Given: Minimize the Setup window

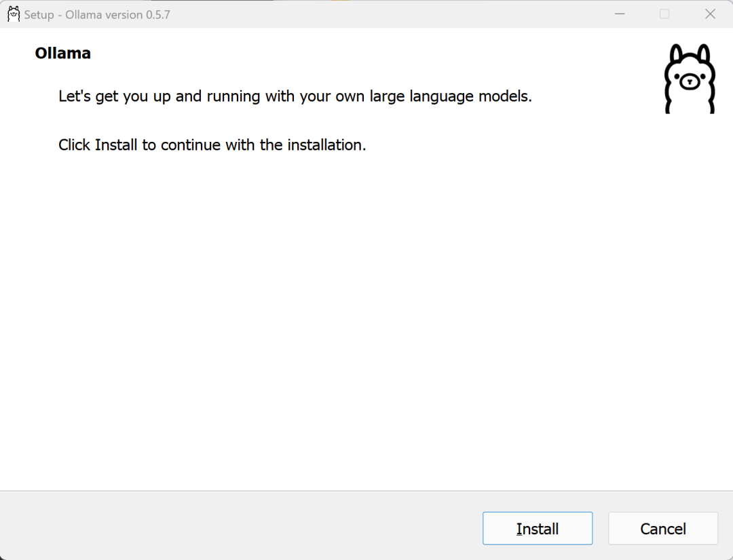Looking at the screenshot, I should click(620, 14).
